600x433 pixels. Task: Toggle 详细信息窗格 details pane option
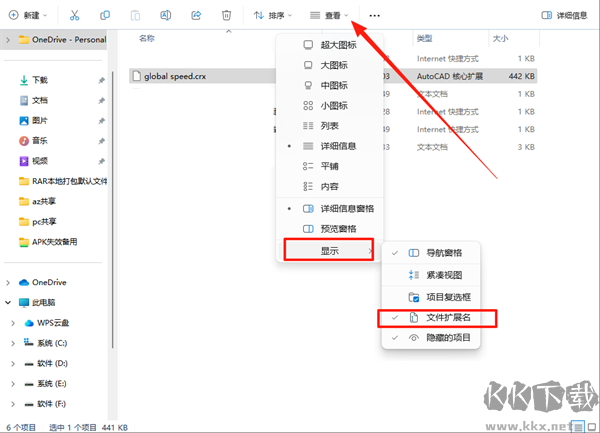pyautogui.click(x=329, y=209)
